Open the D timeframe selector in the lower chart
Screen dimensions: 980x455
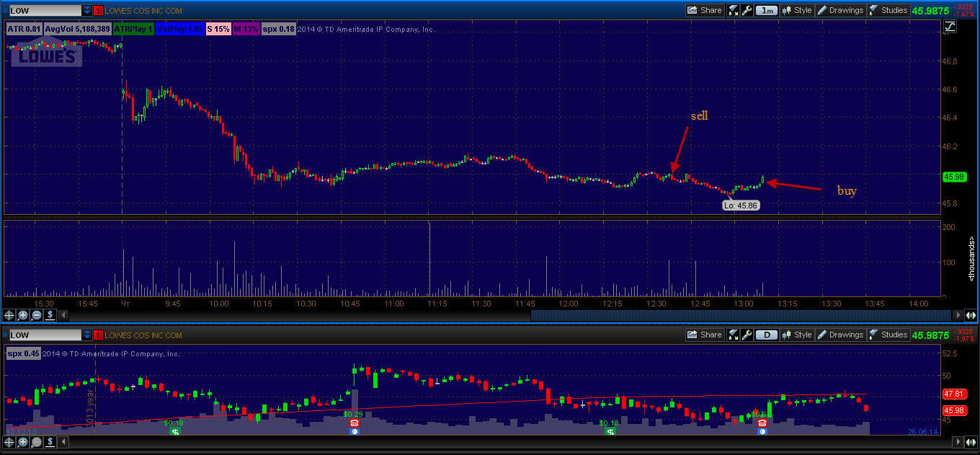pos(767,335)
